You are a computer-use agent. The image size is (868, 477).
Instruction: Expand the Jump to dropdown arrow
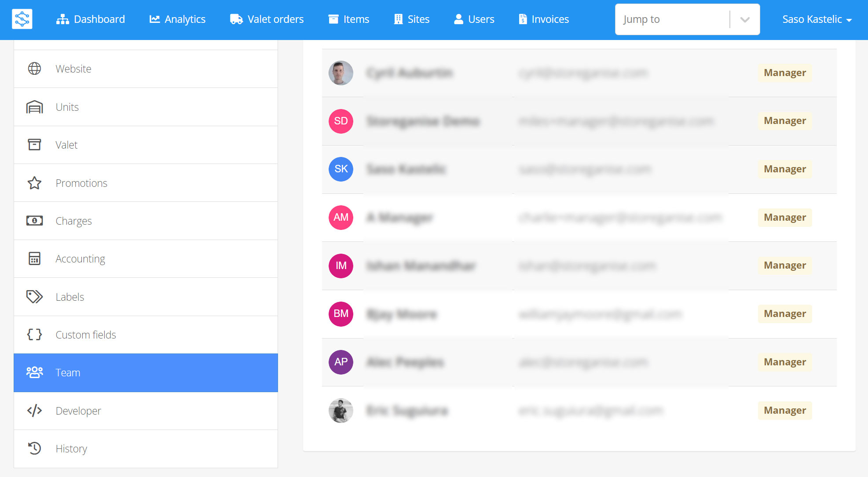(x=744, y=19)
